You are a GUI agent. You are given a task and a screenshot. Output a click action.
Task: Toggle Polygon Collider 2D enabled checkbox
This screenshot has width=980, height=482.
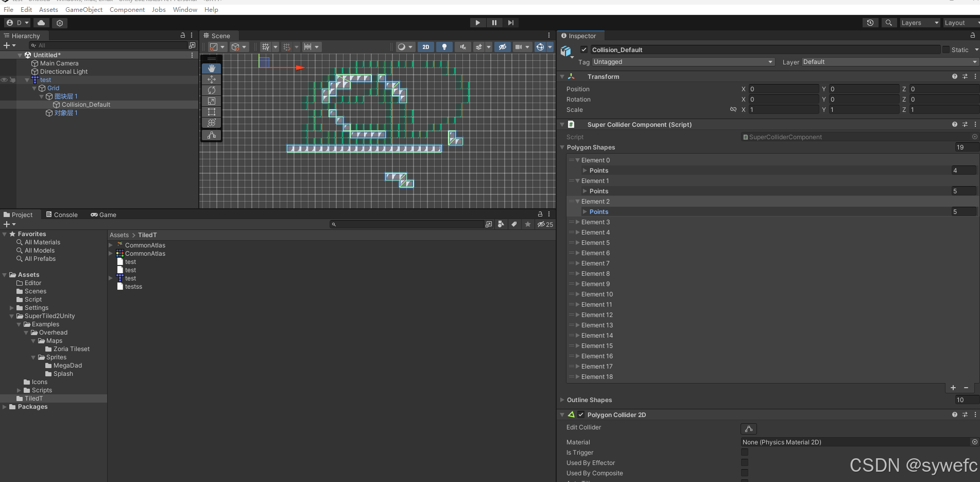[x=581, y=414]
